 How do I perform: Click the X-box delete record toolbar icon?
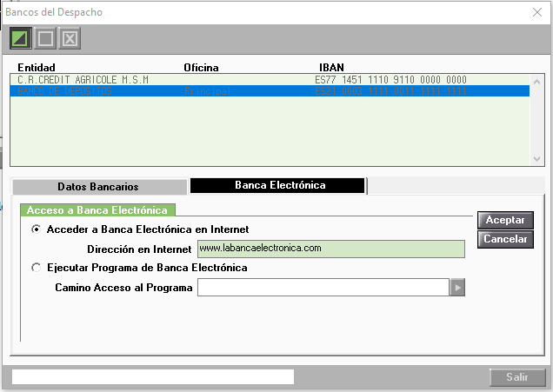(x=70, y=38)
